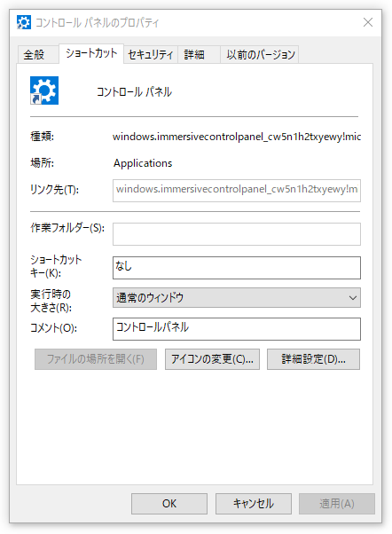Confirm with the OK button
392x534 pixels.
tap(169, 504)
